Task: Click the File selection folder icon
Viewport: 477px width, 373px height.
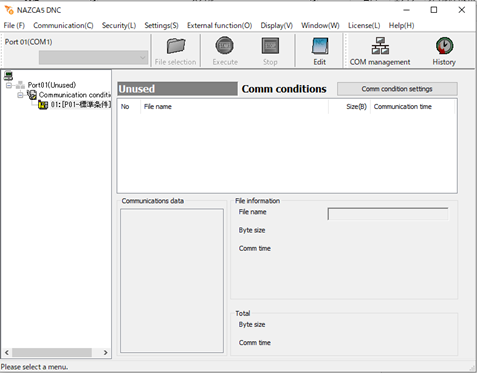Action: 176,46
